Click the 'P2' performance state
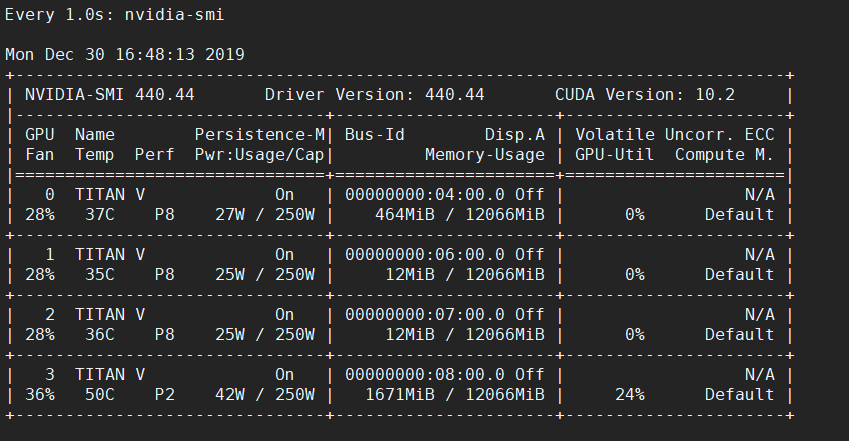Image resolution: width=849 pixels, height=441 pixels. tap(165, 395)
